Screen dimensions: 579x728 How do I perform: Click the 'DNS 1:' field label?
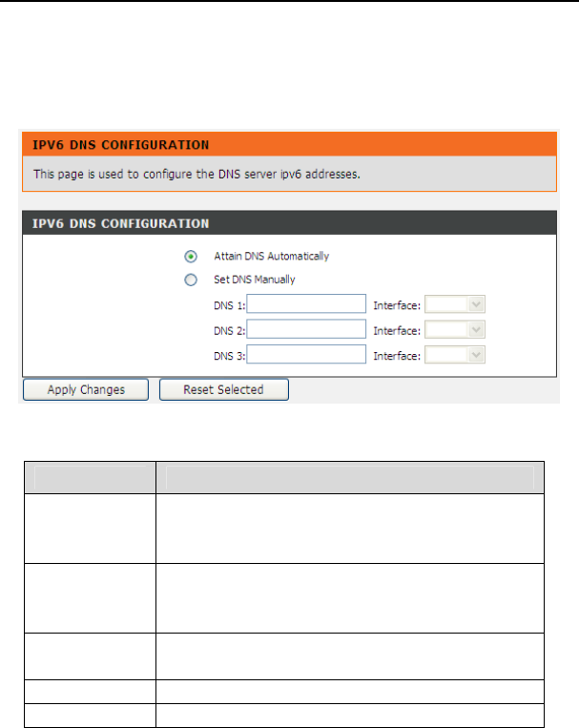pos(230,305)
